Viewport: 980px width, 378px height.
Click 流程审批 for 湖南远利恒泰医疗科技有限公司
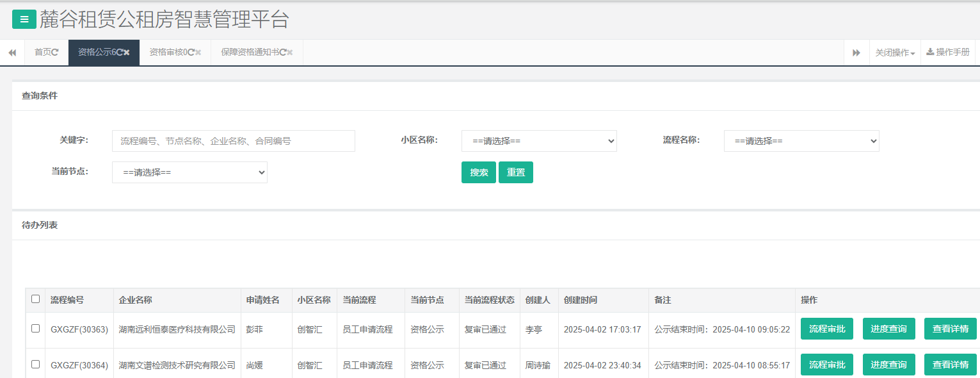tap(826, 329)
